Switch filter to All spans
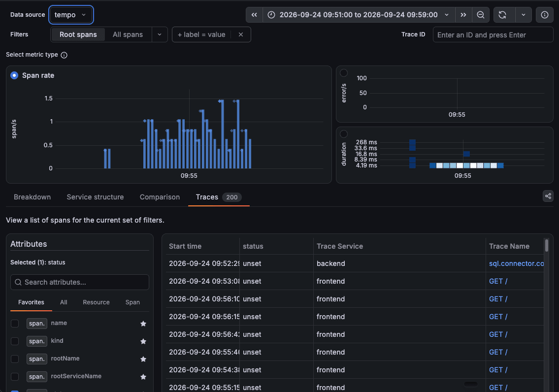The width and height of the screenshot is (559, 392). (128, 34)
